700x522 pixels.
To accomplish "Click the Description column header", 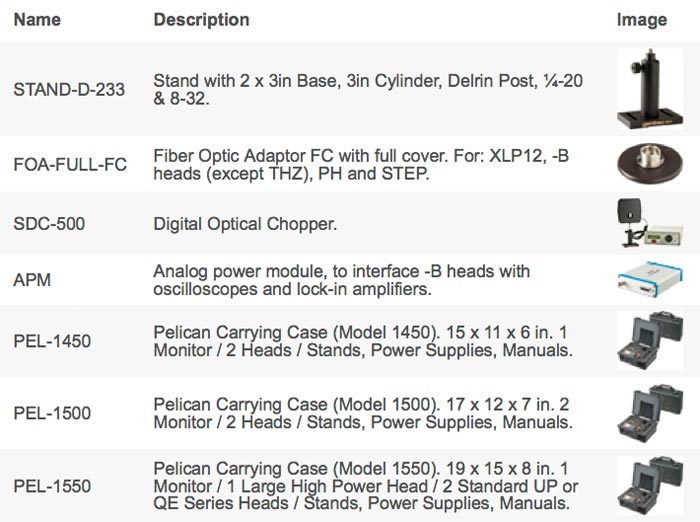I will point(201,20).
